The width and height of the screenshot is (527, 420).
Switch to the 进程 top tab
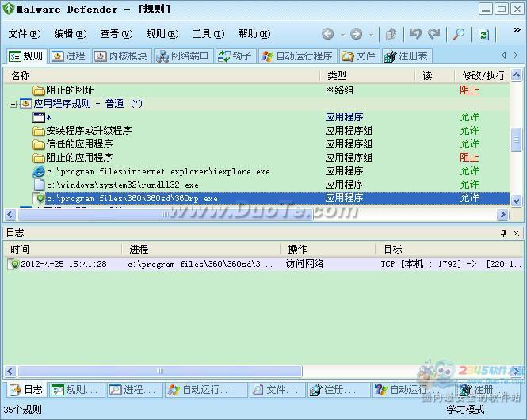click(x=69, y=56)
